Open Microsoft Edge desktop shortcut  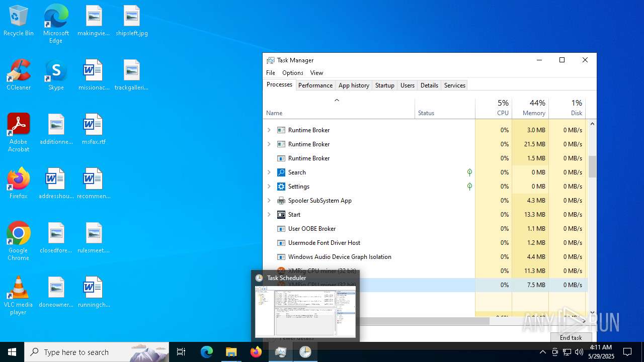[x=56, y=24]
